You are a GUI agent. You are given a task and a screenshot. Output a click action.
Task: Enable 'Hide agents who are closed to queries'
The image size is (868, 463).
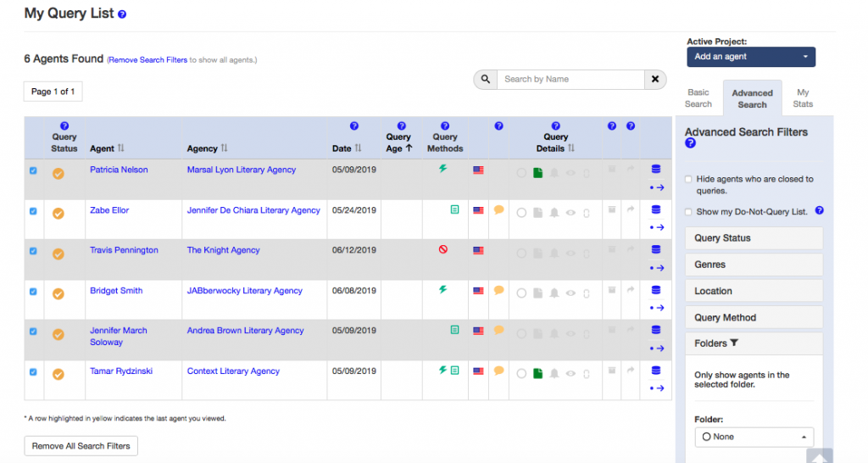(688, 180)
